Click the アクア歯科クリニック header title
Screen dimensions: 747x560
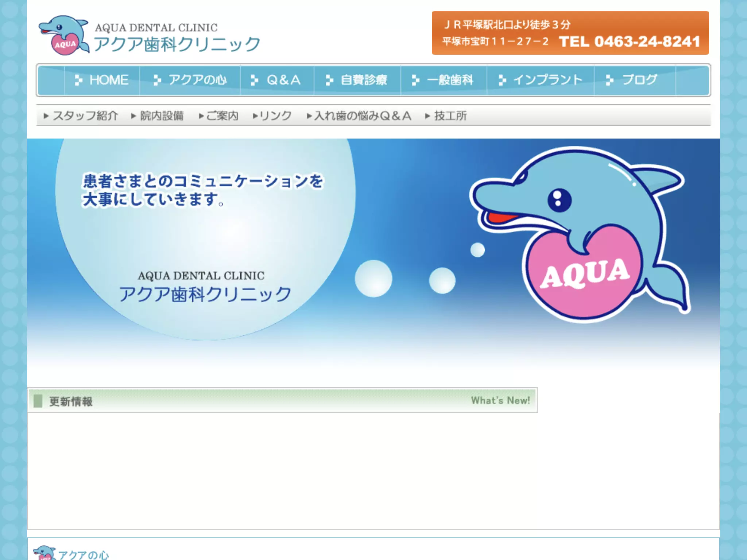click(x=177, y=44)
